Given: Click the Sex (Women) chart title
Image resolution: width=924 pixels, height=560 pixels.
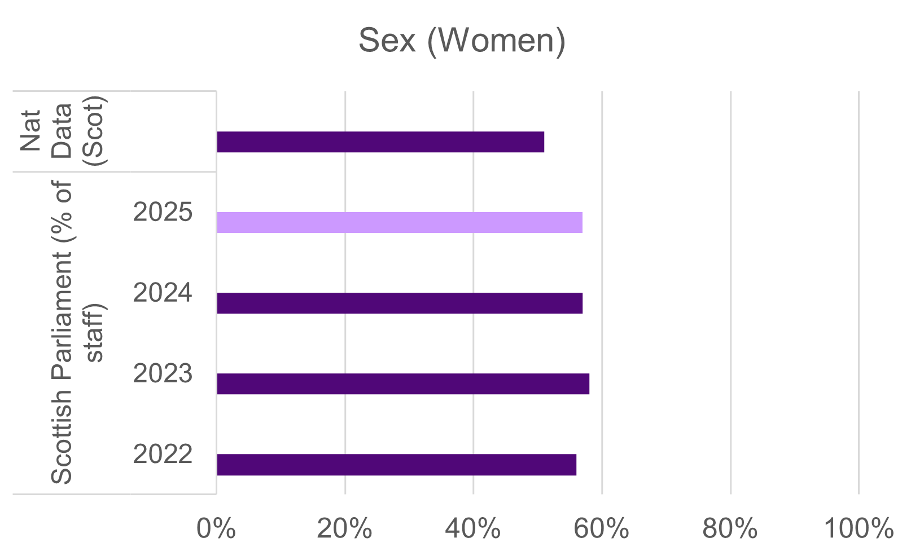Looking at the screenshot, I should pos(462,41).
